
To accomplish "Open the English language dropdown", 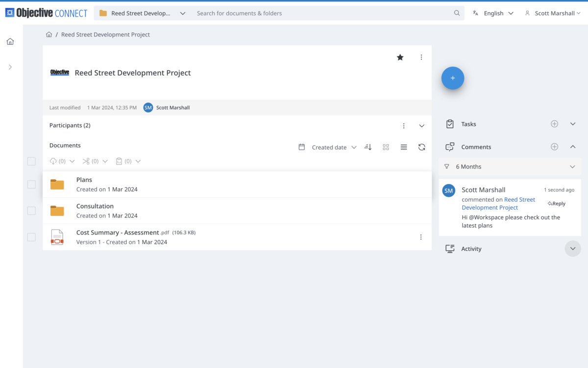I will tap(493, 13).
